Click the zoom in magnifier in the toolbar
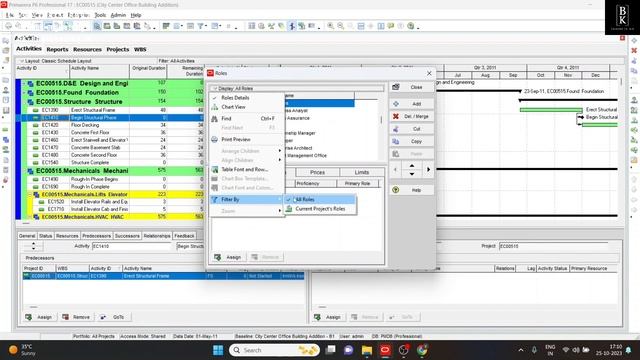Image resolution: width=640 pixels, height=360 pixels. [x=331, y=26]
